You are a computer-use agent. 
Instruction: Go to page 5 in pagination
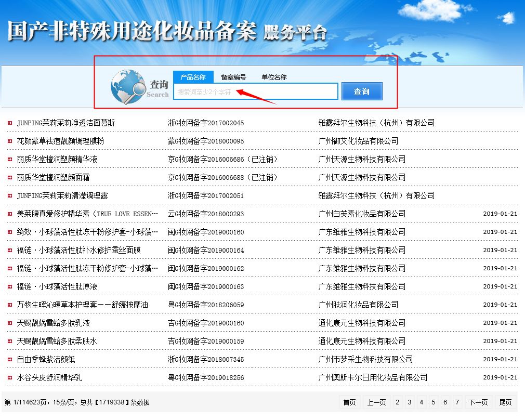click(434, 402)
